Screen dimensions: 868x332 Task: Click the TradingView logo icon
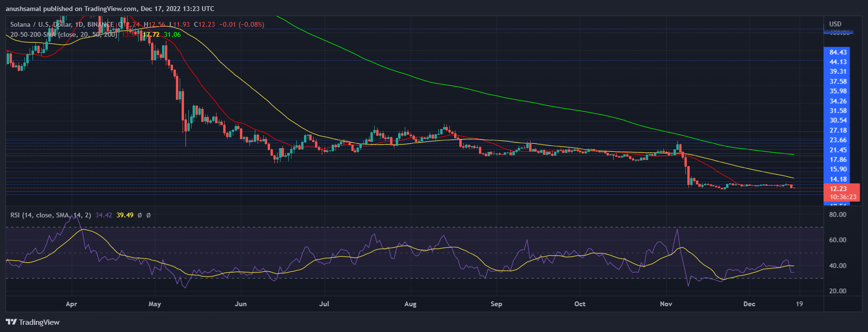[11, 322]
